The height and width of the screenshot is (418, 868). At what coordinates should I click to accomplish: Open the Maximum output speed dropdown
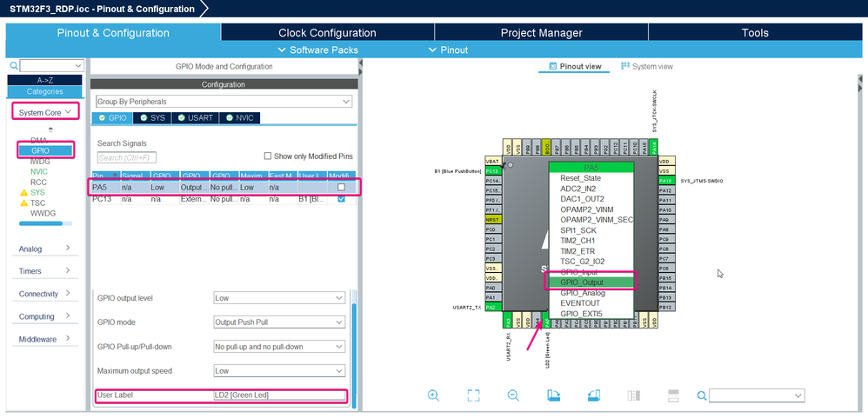(279, 371)
